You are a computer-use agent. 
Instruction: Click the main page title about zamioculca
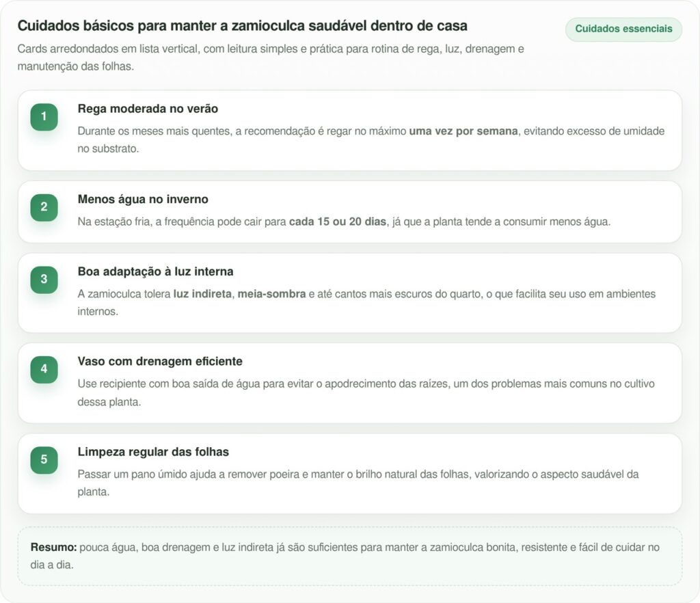pyautogui.click(x=242, y=26)
